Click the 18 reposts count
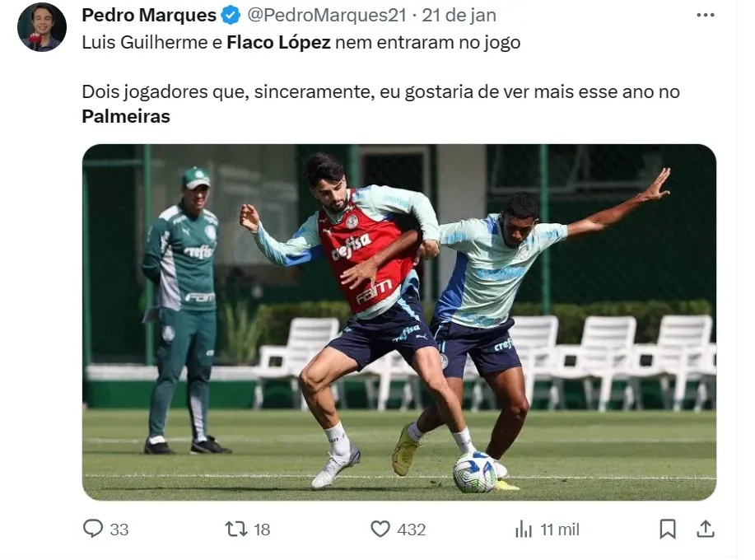The width and height of the screenshot is (755, 560). click(x=262, y=530)
